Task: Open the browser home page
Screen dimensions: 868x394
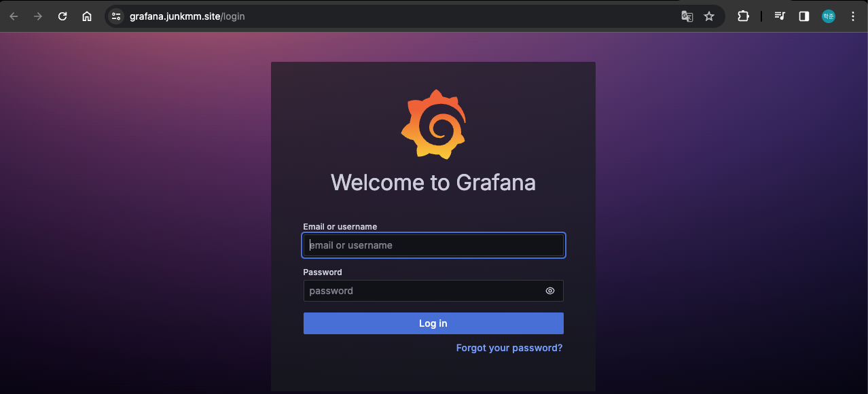Action: tap(87, 16)
